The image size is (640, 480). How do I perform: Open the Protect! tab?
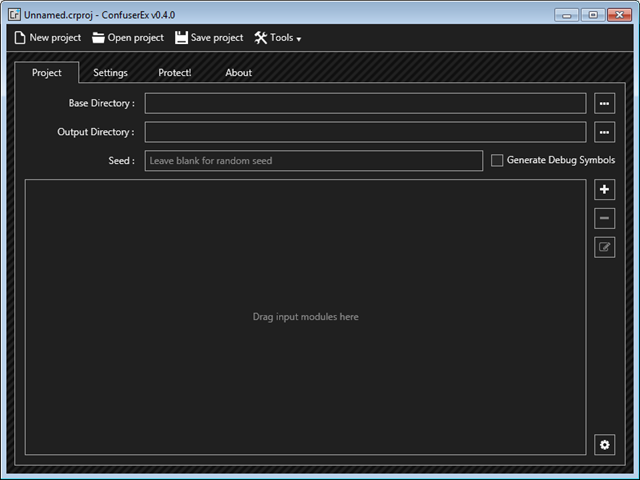175,73
